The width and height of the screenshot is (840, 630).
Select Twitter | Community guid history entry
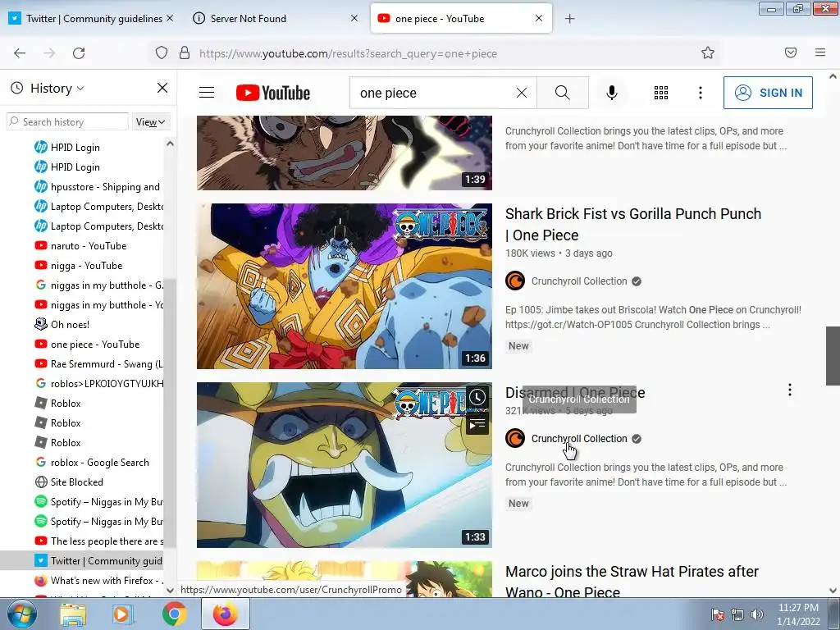click(x=98, y=561)
